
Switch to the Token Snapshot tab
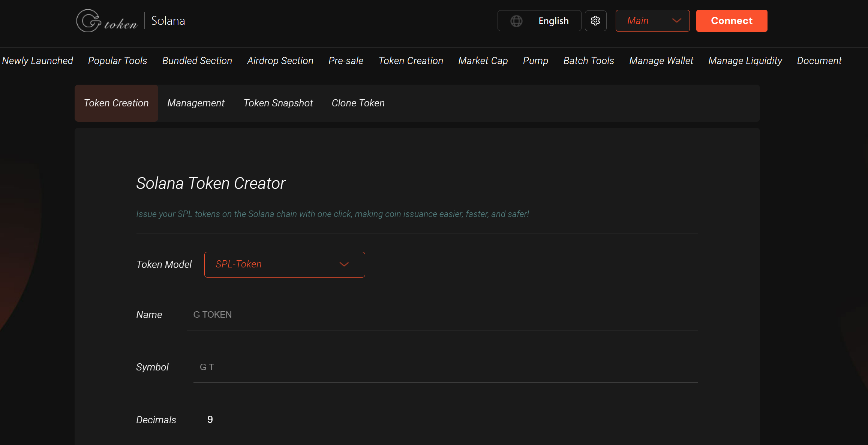click(278, 103)
